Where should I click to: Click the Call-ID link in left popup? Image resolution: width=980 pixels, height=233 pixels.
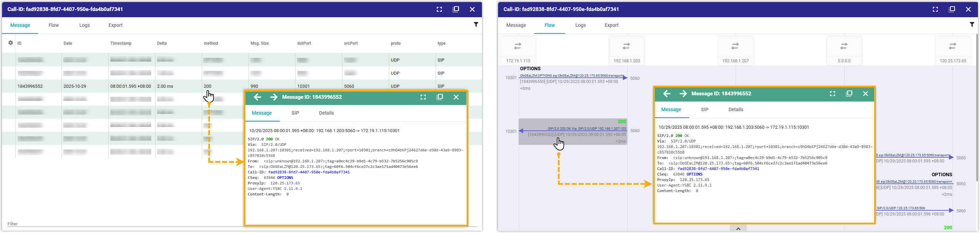(x=309, y=172)
